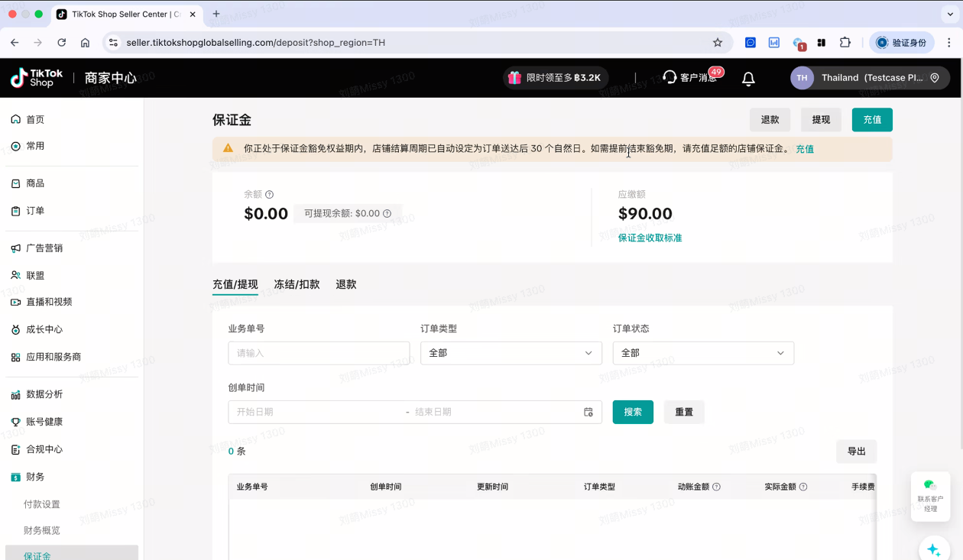Image resolution: width=963 pixels, height=560 pixels.
Task: Open customer messages headset icon
Action: [x=670, y=77]
